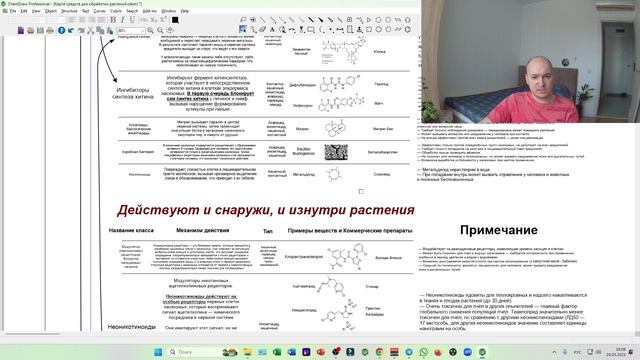Screen dimensions: 640x360
Task: Click the 'Неоникотиноиды' class label
Action: pyautogui.click(x=131, y=327)
